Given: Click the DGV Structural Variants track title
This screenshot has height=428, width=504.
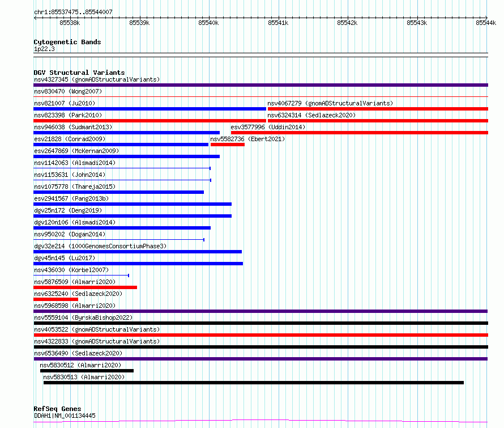Looking at the screenshot, I should (x=79, y=73).
